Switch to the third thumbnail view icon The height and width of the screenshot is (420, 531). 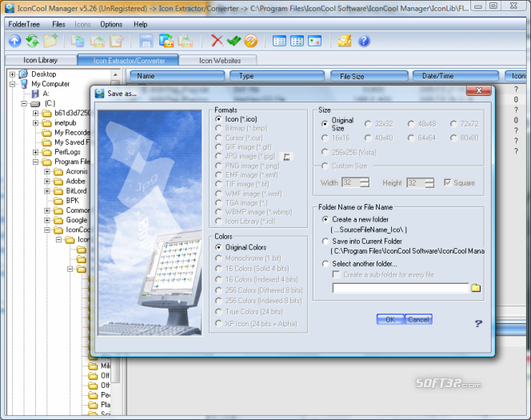point(314,41)
